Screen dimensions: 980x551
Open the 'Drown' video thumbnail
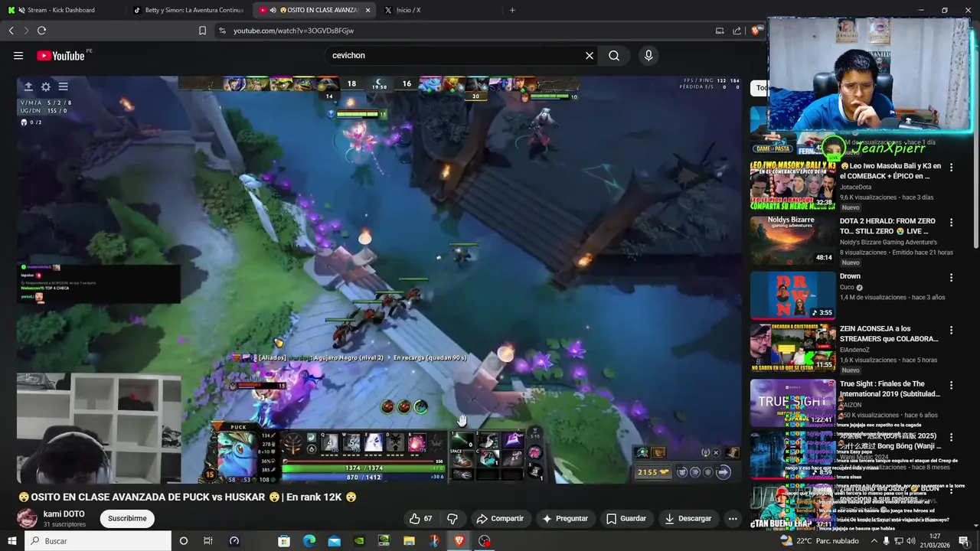pos(792,295)
